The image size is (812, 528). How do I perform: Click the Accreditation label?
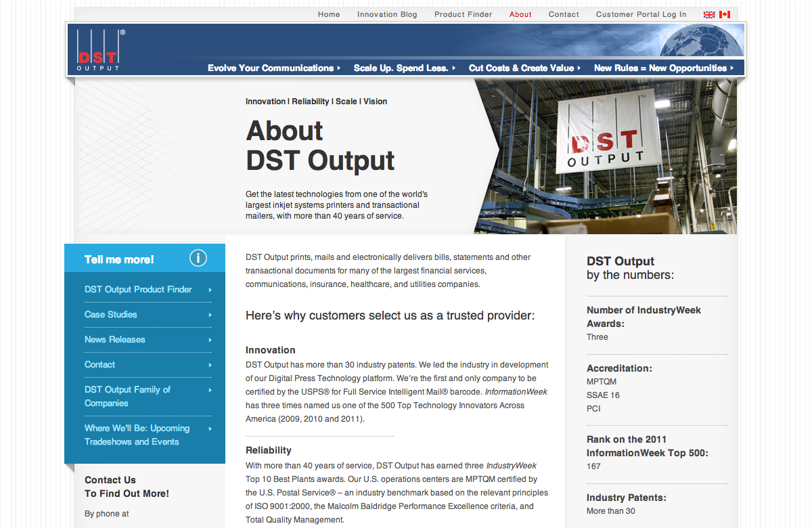[619, 368]
